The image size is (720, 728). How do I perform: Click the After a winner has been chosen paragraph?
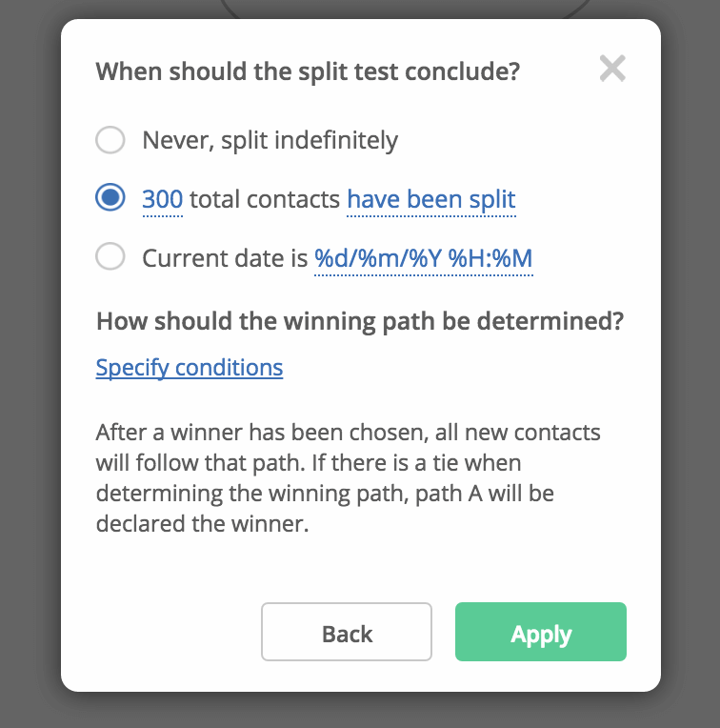click(348, 477)
